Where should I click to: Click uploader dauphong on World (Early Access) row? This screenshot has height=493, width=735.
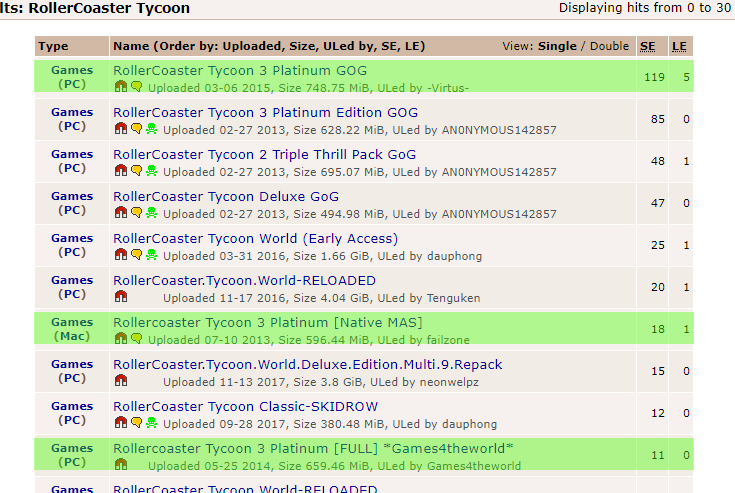tap(454, 256)
